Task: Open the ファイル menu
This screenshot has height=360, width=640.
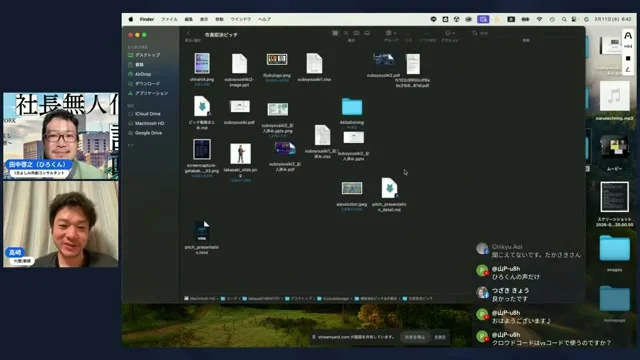Action: click(x=169, y=19)
